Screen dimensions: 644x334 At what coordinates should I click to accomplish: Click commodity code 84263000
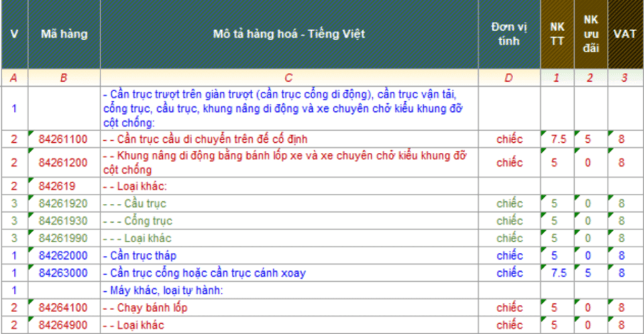click(x=64, y=274)
